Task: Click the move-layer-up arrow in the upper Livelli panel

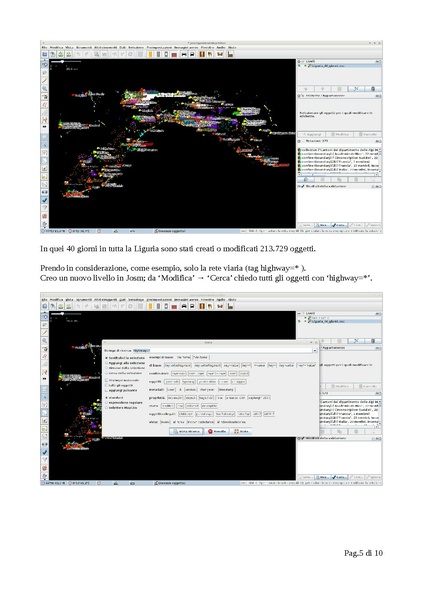Action: (x=306, y=89)
